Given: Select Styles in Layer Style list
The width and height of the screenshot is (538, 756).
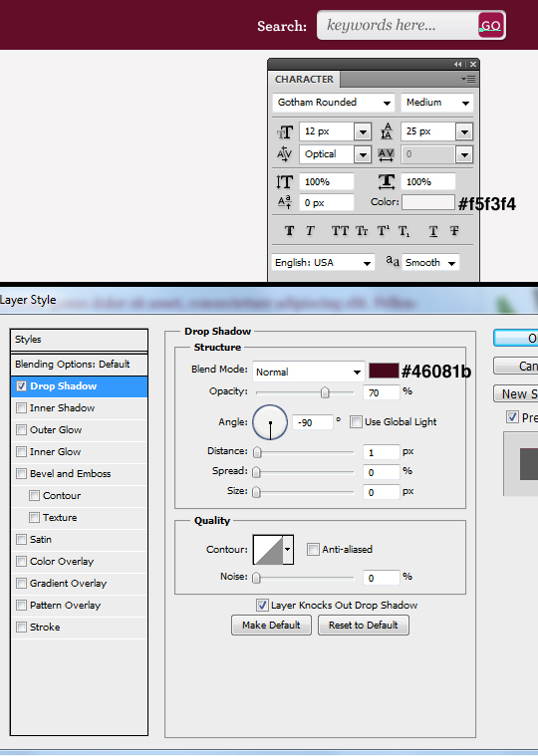Looking at the screenshot, I should click(79, 340).
